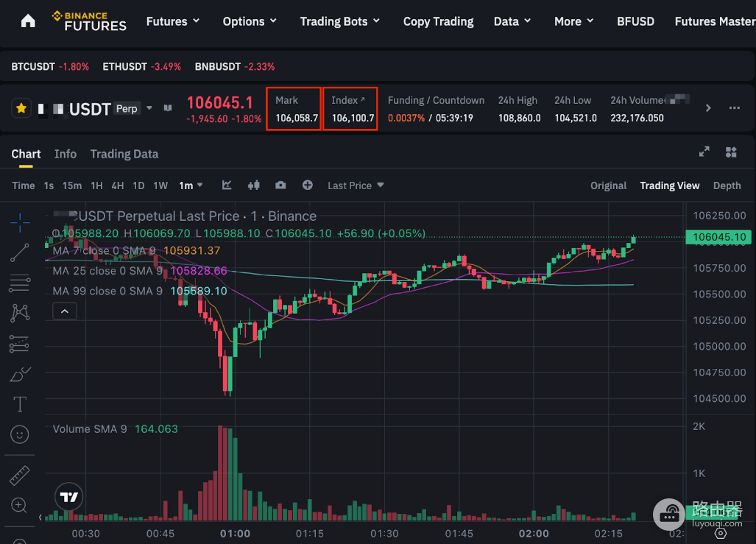Image resolution: width=756 pixels, height=544 pixels.
Task: Open the Binance Futures logo
Action: point(89,21)
